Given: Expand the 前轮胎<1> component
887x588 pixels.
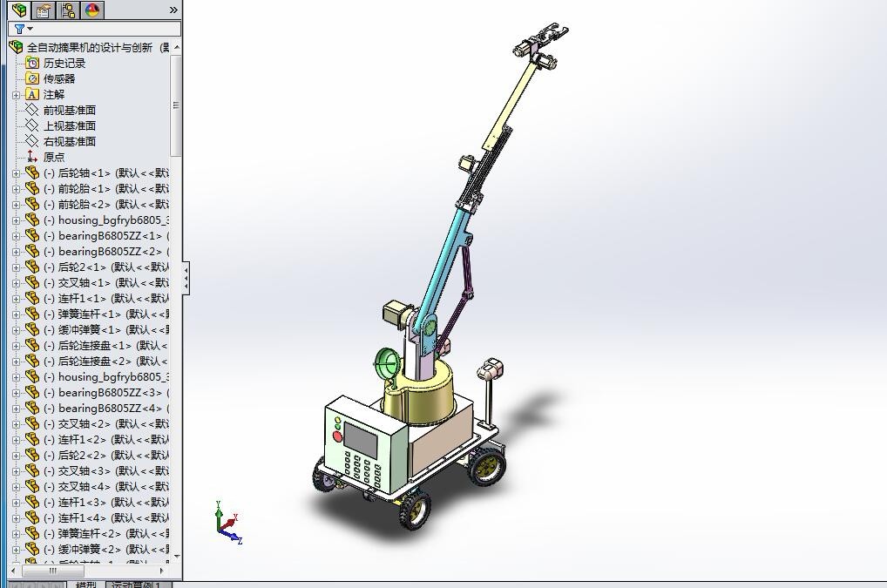Looking at the screenshot, I should tap(16, 189).
